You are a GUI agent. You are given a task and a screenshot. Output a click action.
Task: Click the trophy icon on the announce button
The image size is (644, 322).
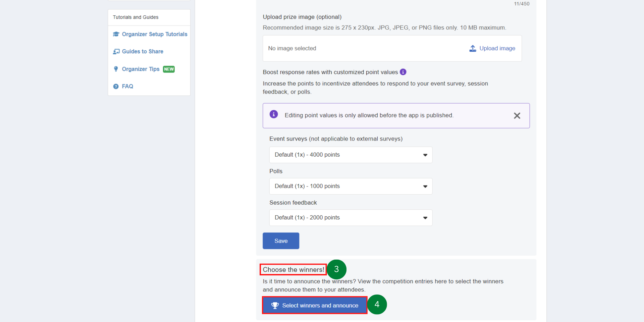[x=275, y=306]
